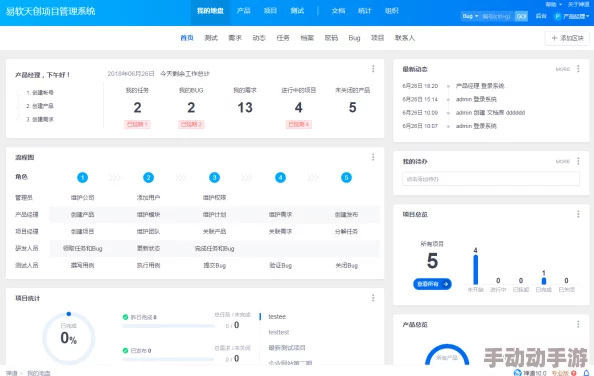
Task: Click 已发布 progress bar
Action: [168, 359]
